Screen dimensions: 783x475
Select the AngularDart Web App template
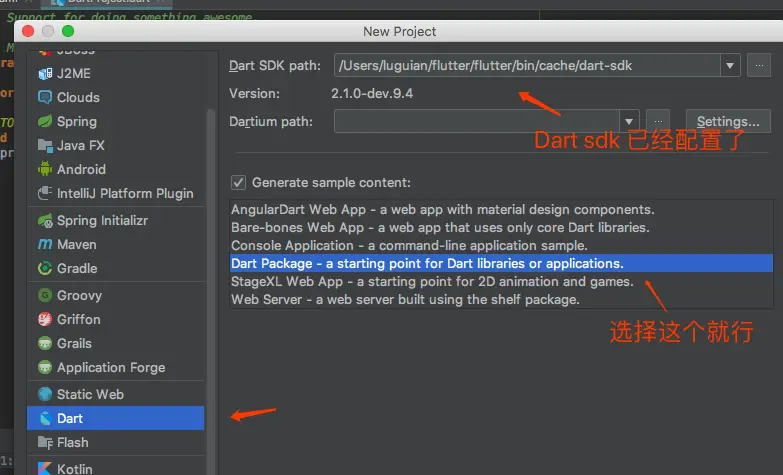coord(501,209)
